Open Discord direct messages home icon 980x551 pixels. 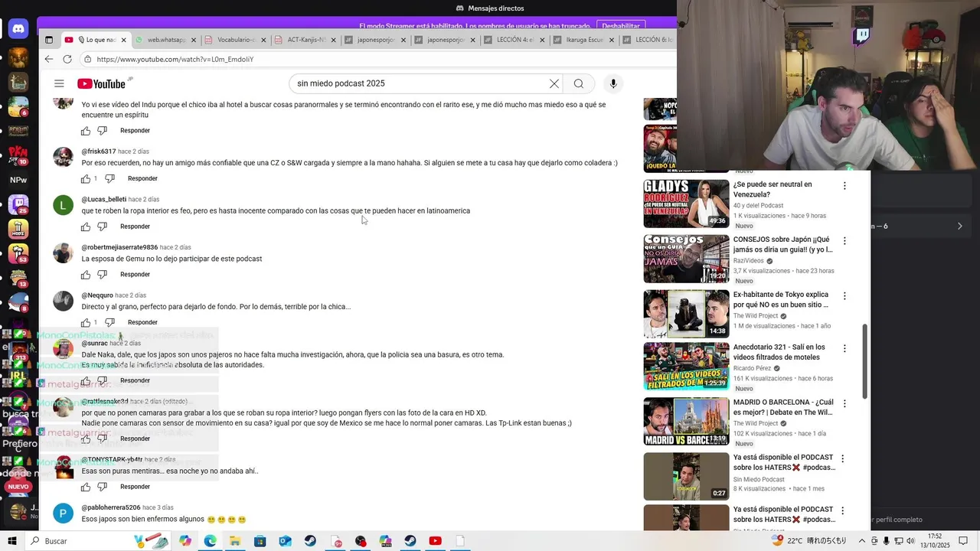point(18,29)
